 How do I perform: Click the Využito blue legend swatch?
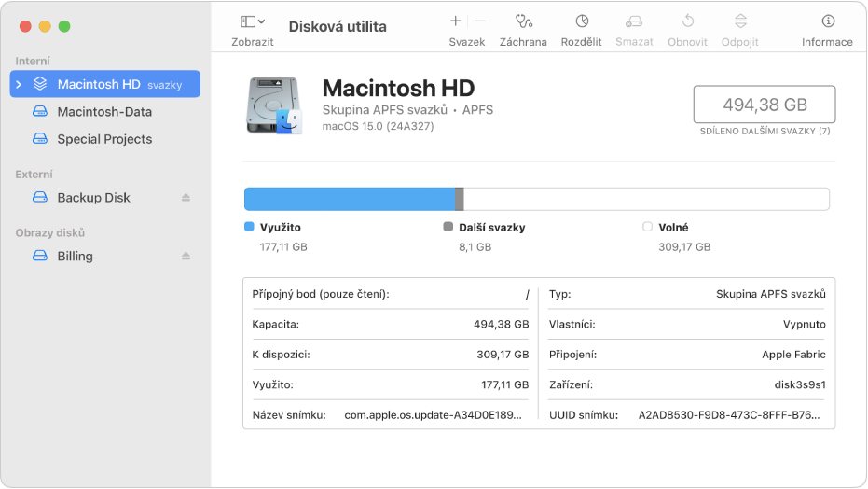tap(249, 227)
